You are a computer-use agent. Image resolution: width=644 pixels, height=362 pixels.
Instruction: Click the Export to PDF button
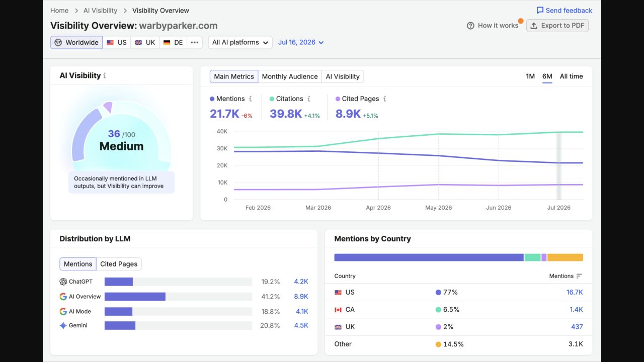557,26
